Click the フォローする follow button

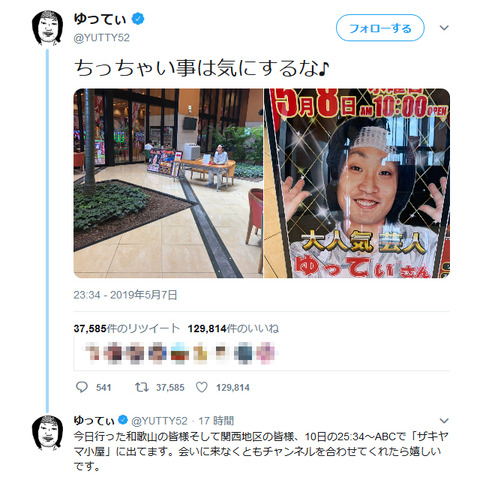[x=380, y=28]
